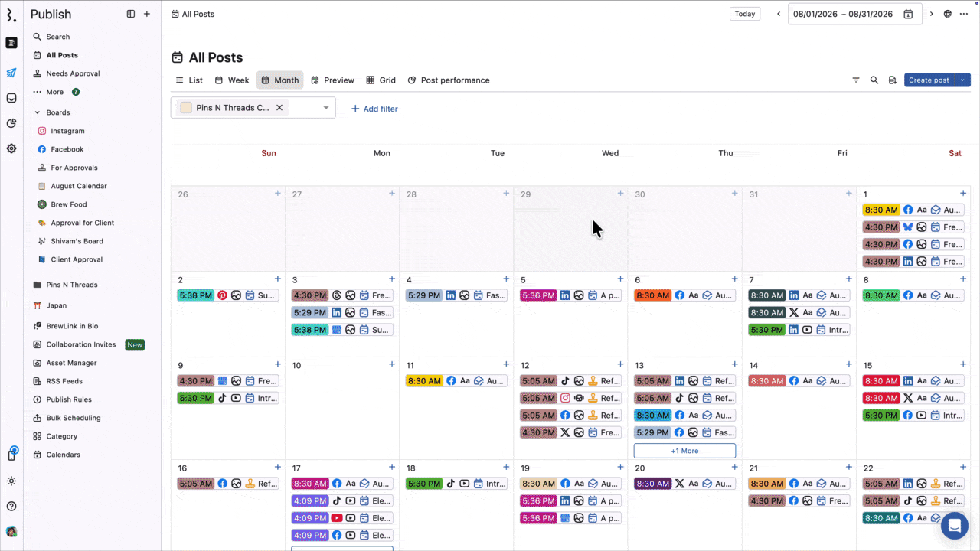The height and width of the screenshot is (551, 980).
Task: Toggle the sidebar collapse panel icon
Action: point(131,14)
